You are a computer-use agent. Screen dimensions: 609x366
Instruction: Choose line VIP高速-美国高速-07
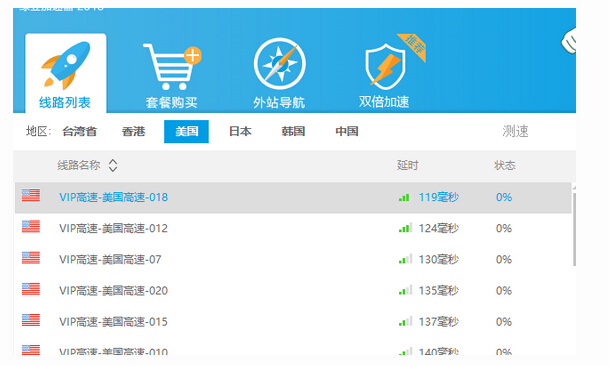[x=293, y=259]
